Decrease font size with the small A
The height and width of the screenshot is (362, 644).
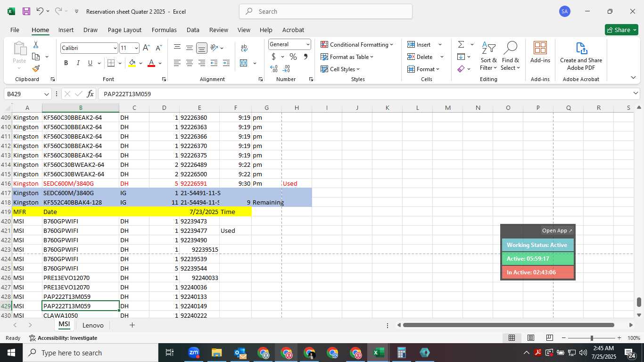coord(158,48)
